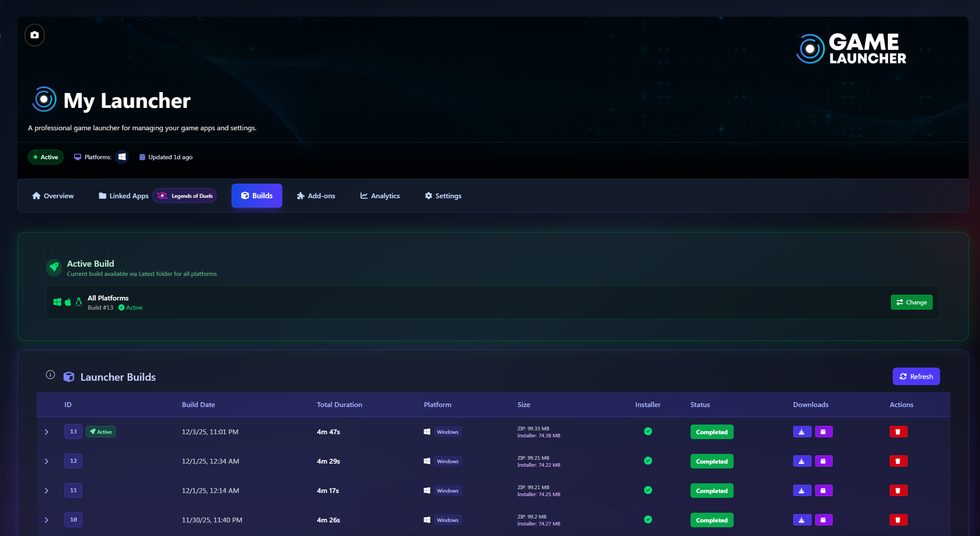980x536 pixels.
Task: Delete build 10 using the trash icon
Action: (x=898, y=520)
